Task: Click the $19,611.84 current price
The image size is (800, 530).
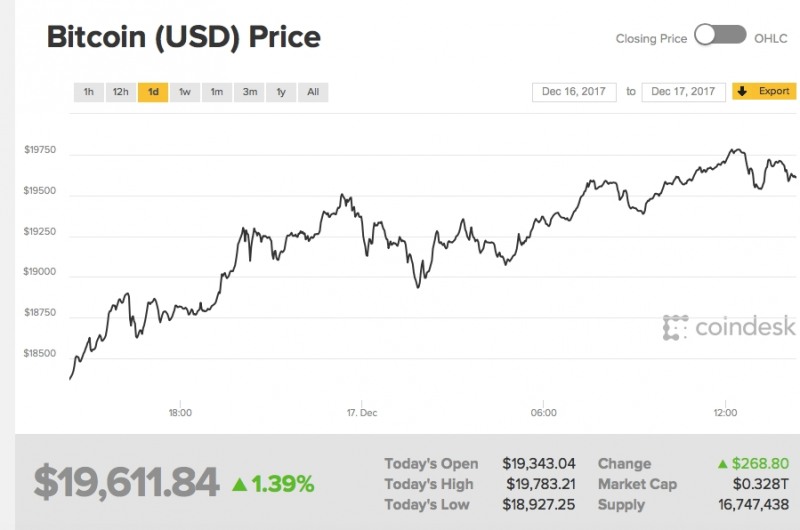Action: (x=126, y=482)
